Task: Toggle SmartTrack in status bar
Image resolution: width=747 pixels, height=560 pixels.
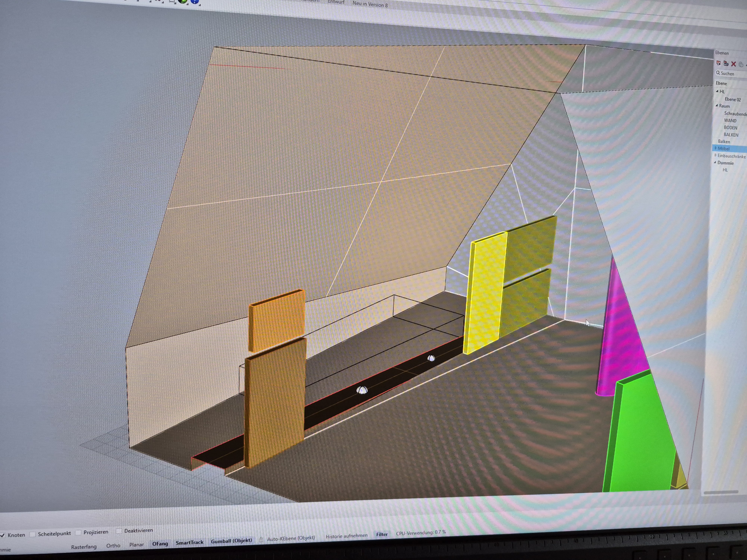Action: click(x=189, y=542)
